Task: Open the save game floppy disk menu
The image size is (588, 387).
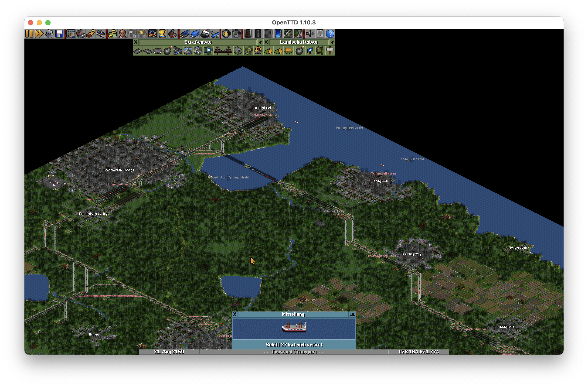Action: tap(59, 34)
